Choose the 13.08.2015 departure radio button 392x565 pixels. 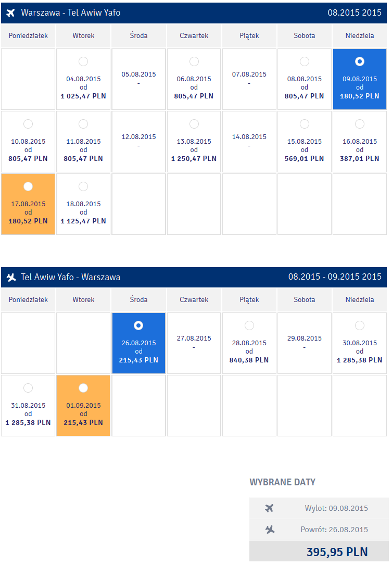point(194,124)
